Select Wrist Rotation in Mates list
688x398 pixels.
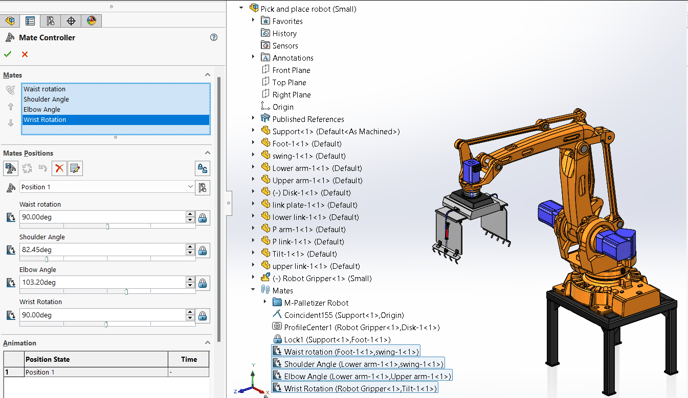[115, 119]
